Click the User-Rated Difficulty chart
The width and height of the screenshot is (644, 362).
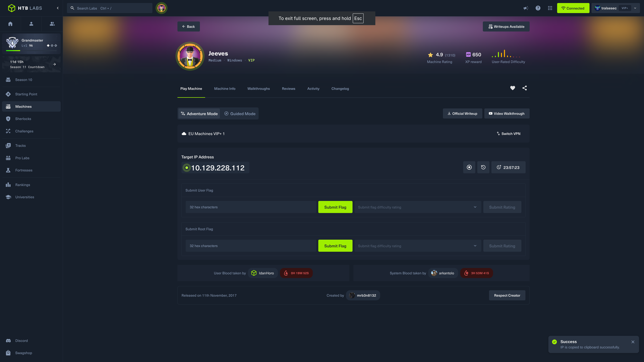pos(506,54)
